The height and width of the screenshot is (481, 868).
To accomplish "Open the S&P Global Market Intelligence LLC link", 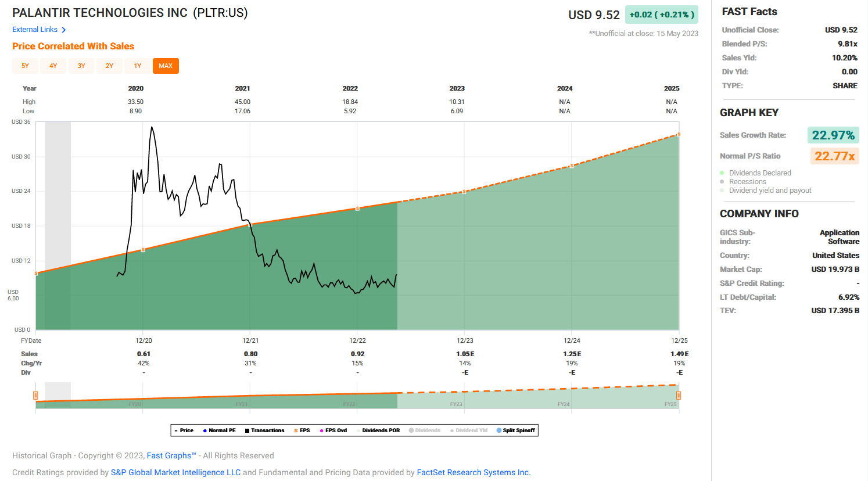I will pyautogui.click(x=175, y=472).
